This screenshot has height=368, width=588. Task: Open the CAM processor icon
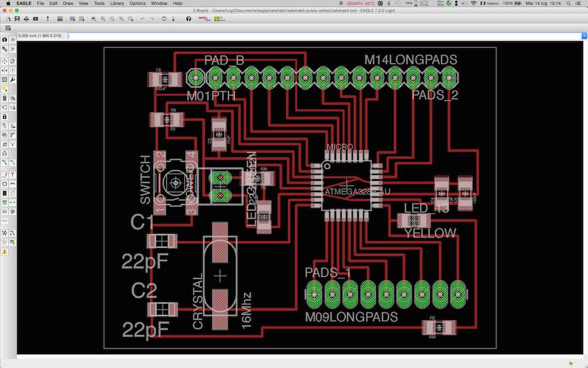(36, 19)
